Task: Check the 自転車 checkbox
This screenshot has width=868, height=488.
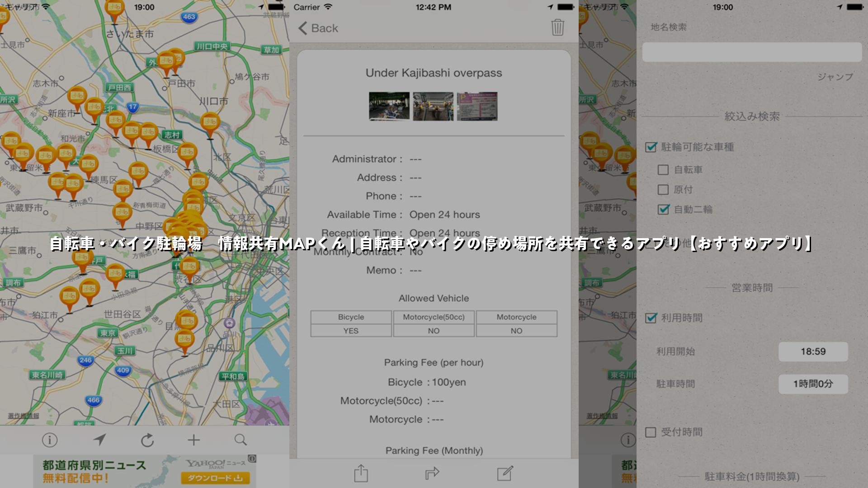Action: pyautogui.click(x=663, y=170)
